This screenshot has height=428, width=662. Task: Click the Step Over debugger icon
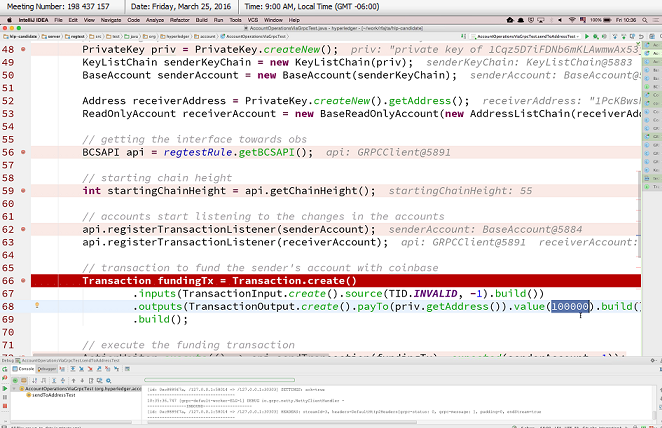[x=73, y=369]
